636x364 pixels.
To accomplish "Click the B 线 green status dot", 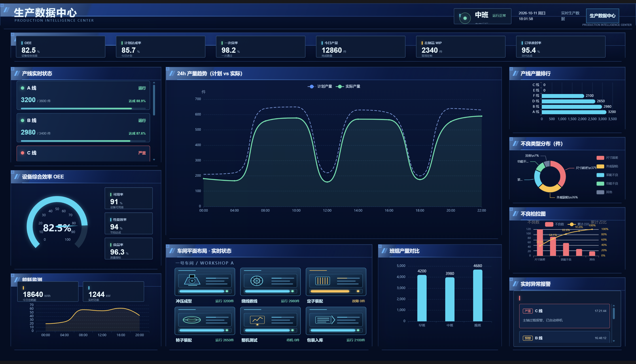I will tap(23, 120).
